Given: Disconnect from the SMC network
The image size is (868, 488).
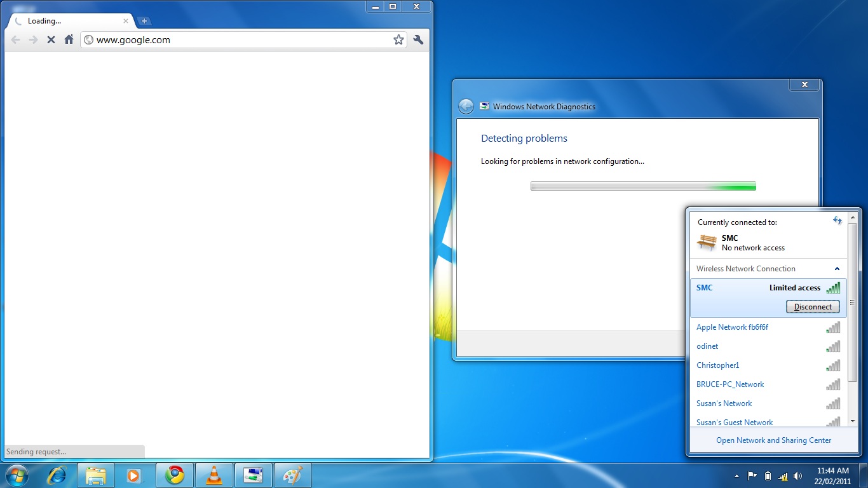Looking at the screenshot, I should coord(813,307).
